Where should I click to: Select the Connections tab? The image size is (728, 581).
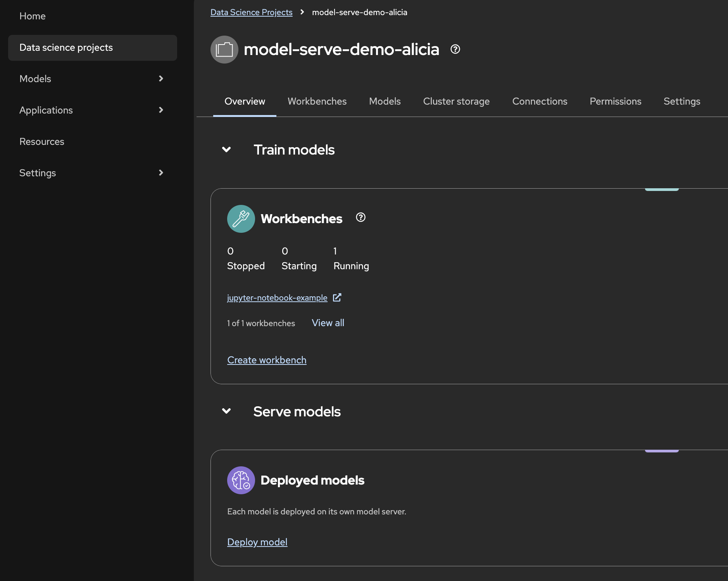[540, 101]
